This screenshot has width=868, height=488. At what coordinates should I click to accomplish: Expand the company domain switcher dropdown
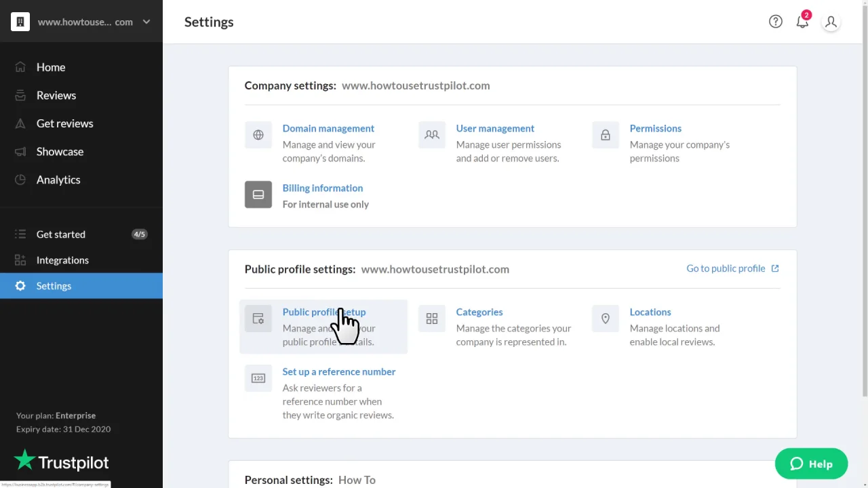click(x=146, y=22)
